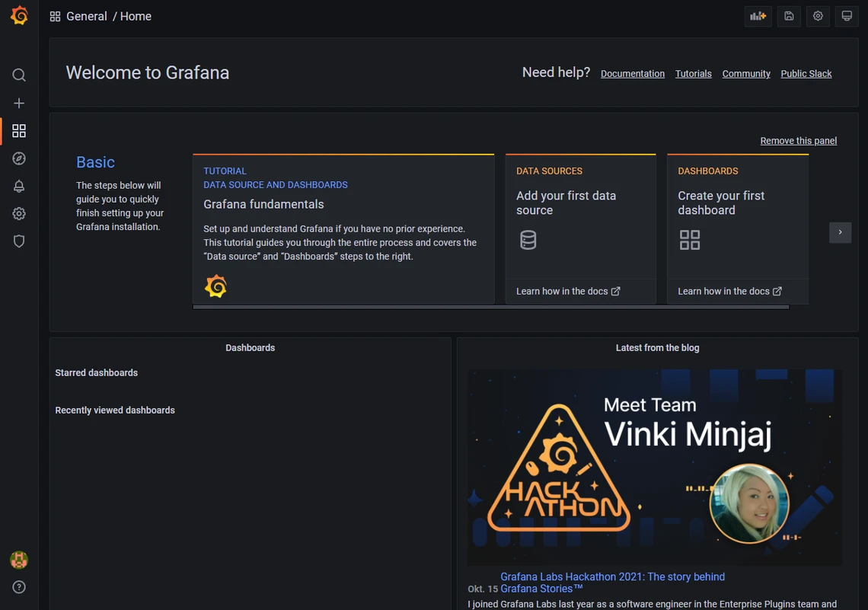
Task: Enable TV cycle view mode icon
Action: [x=847, y=16]
